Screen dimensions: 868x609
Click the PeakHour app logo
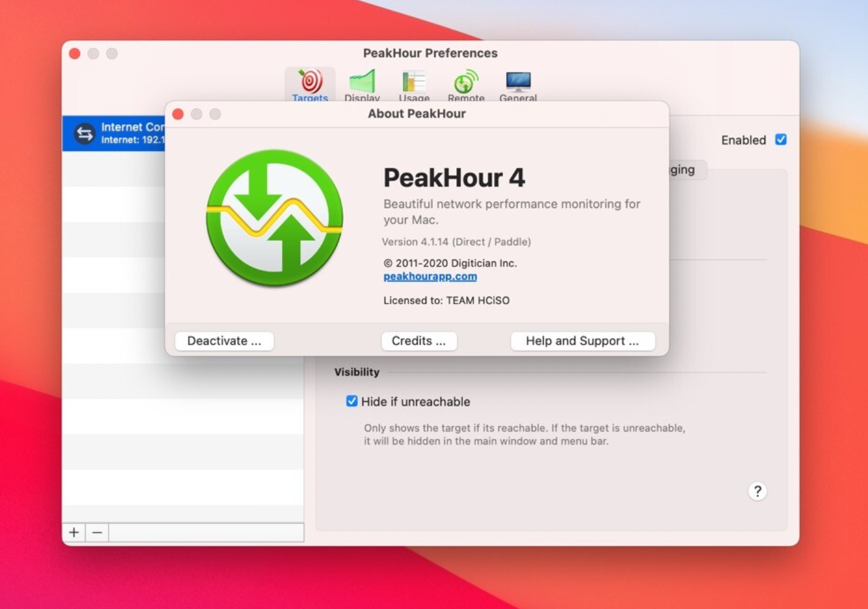tap(274, 218)
